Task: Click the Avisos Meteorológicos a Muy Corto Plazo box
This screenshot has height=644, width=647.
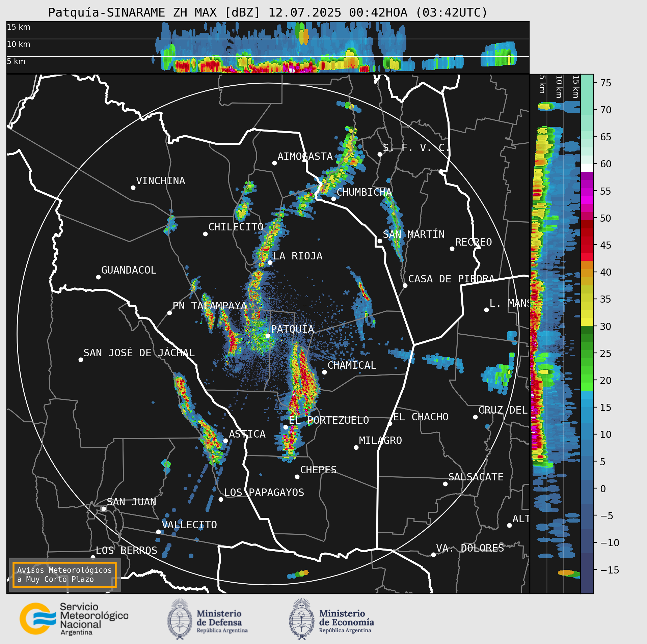Action: point(64,575)
